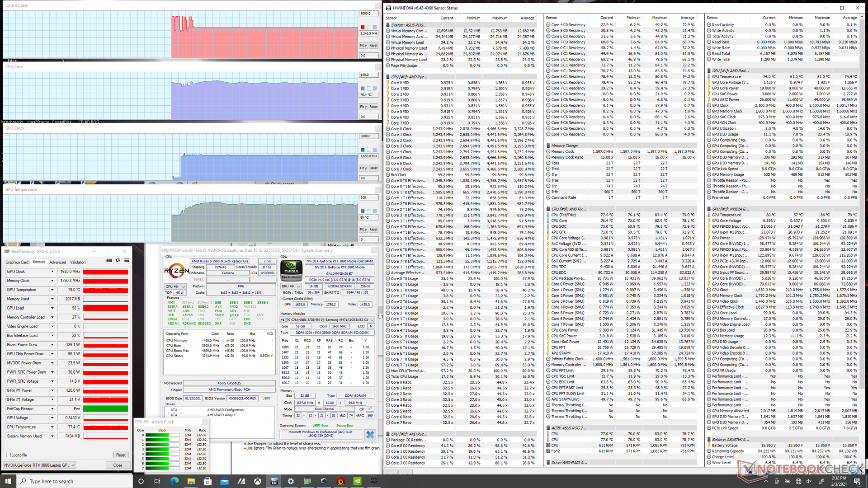The height and width of the screenshot is (488, 868).
Task: Click Reset button in GPU-Z
Action: click(x=121, y=455)
